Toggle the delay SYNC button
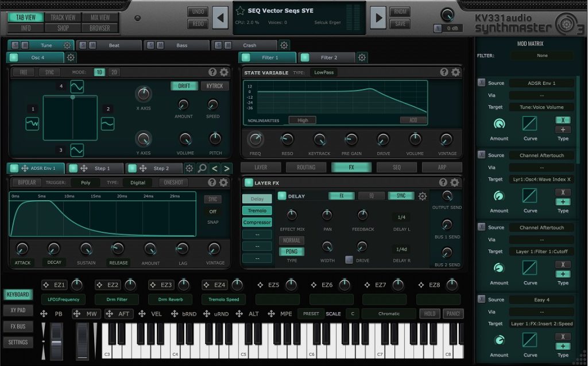 401,196
